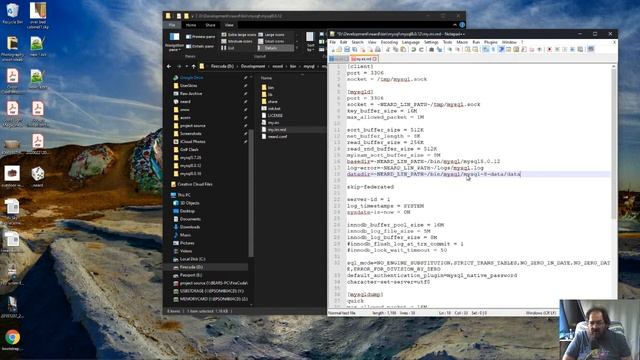Open the Share ribbon tab in File Explorer
Viewport: 640px width, 360px height.
210,25
